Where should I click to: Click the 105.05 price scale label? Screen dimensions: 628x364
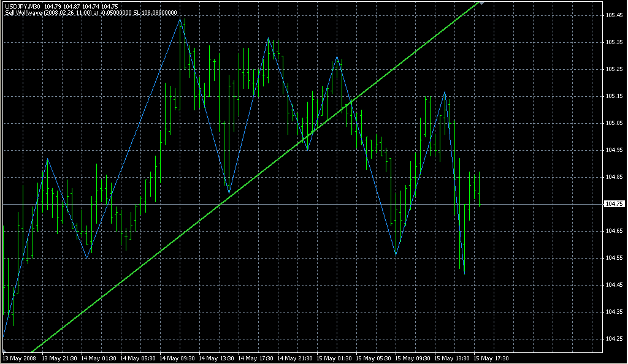click(614, 123)
